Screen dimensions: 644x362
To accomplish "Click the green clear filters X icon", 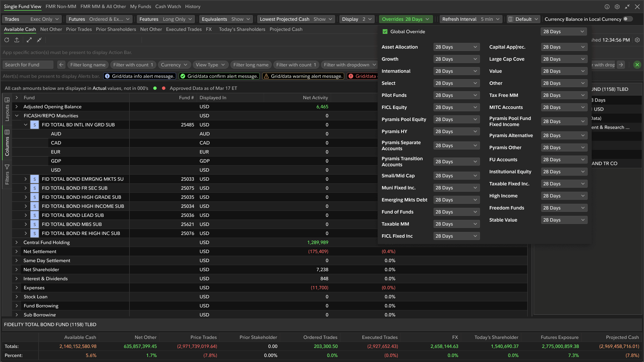I will point(637,65).
